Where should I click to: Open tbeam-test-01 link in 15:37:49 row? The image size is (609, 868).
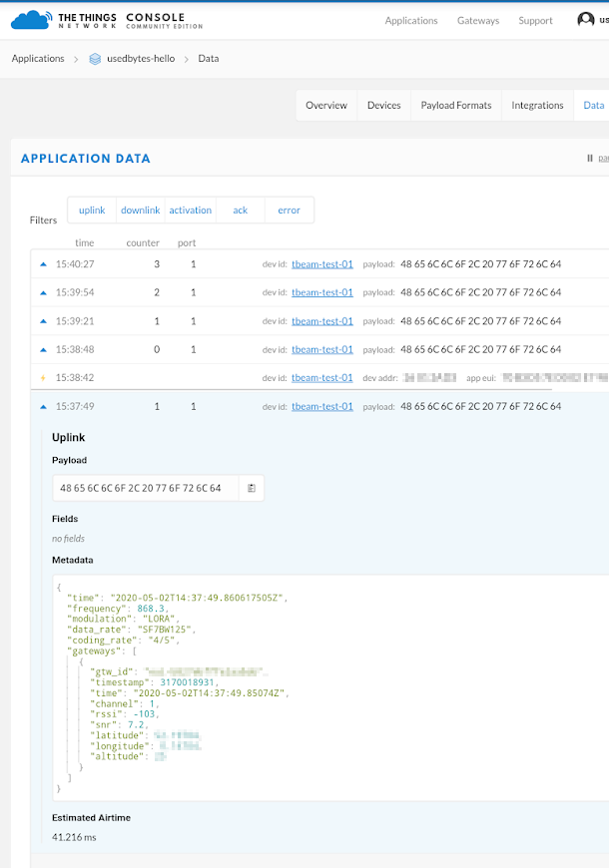pyautogui.click(x=322, y=407)
